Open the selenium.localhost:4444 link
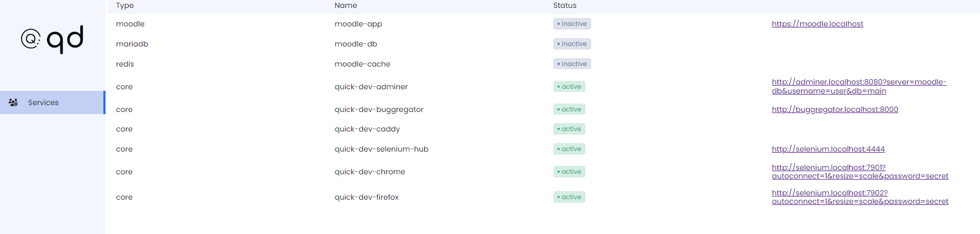This screenshot has height=234, width=980. pos(828,149)
